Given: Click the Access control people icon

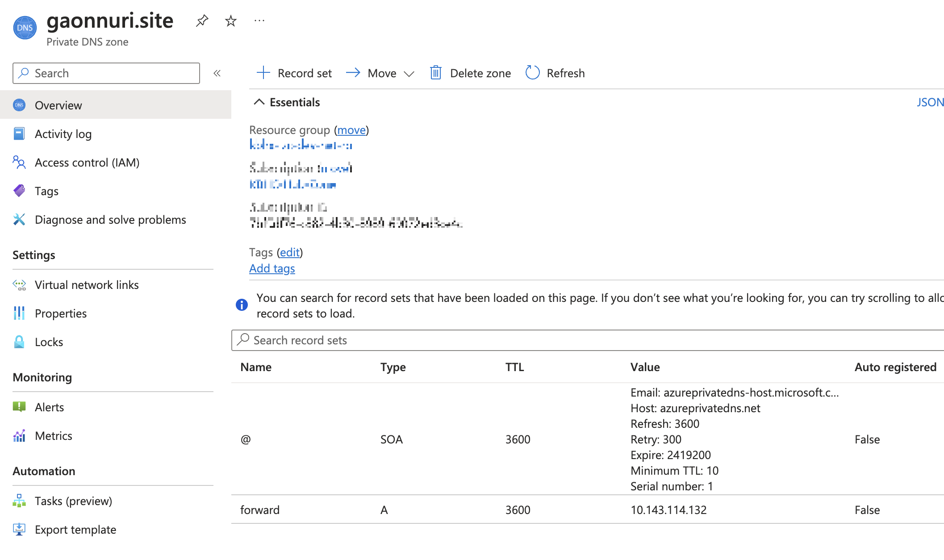Looking at the screenshot, I should [19, 162].
